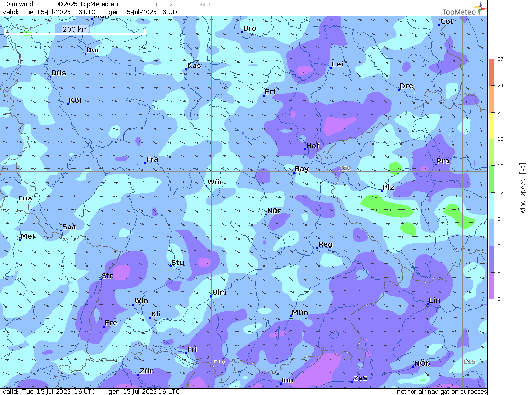Click the "Fra" city label
The height and width of the screenshot is (395, 532).
(153, 159)
